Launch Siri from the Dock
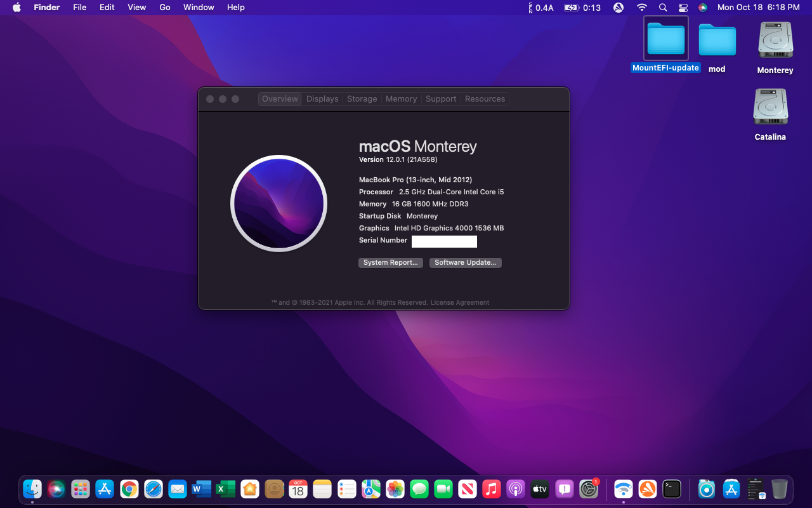 [x=56, y=489]
